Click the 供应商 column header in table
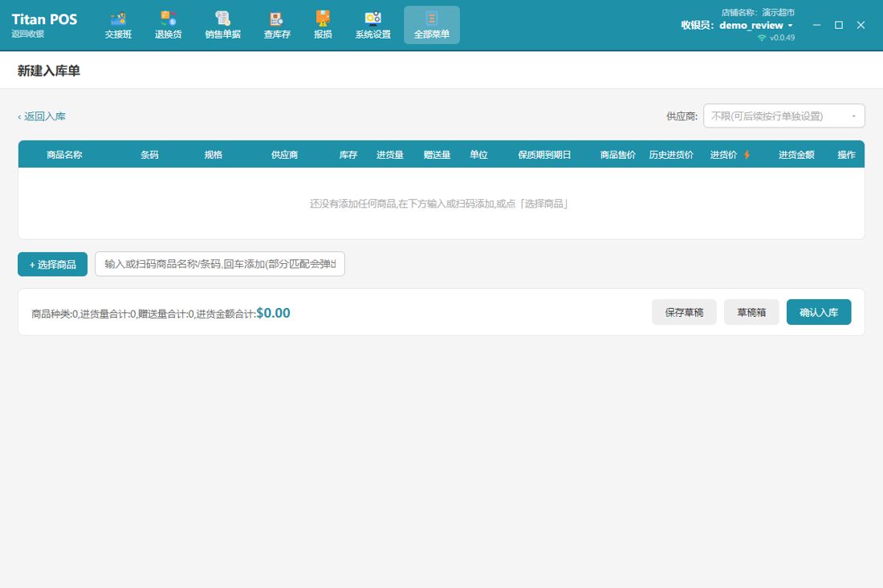The image size is (883, 588). 284,155
